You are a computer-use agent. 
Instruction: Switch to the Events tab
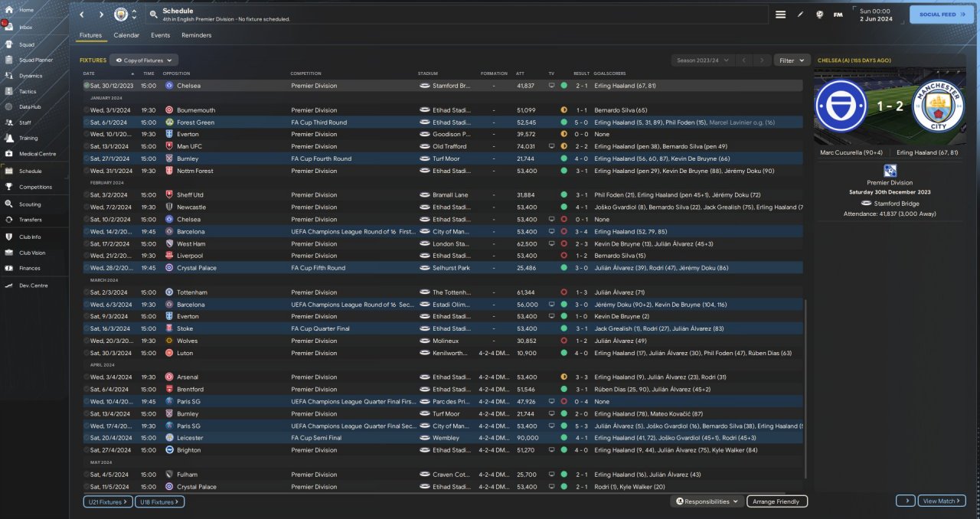160,35
